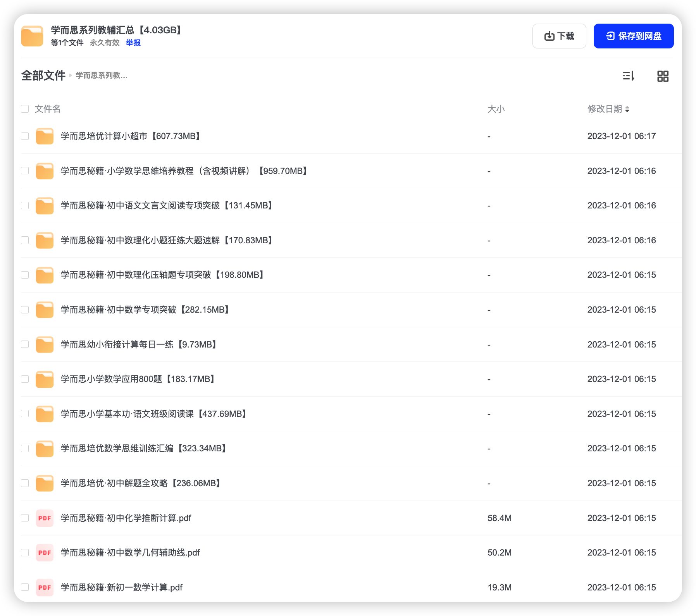Click folder icon for 幼小衔接计算每日一练
Image resolution: width=696 pixels, height=616 pixels.
(45, 344)
